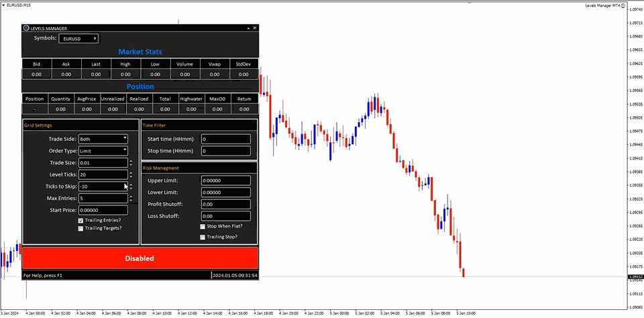Focus the Lower Limit input field
644x318 pixels.
coord(225,193)
